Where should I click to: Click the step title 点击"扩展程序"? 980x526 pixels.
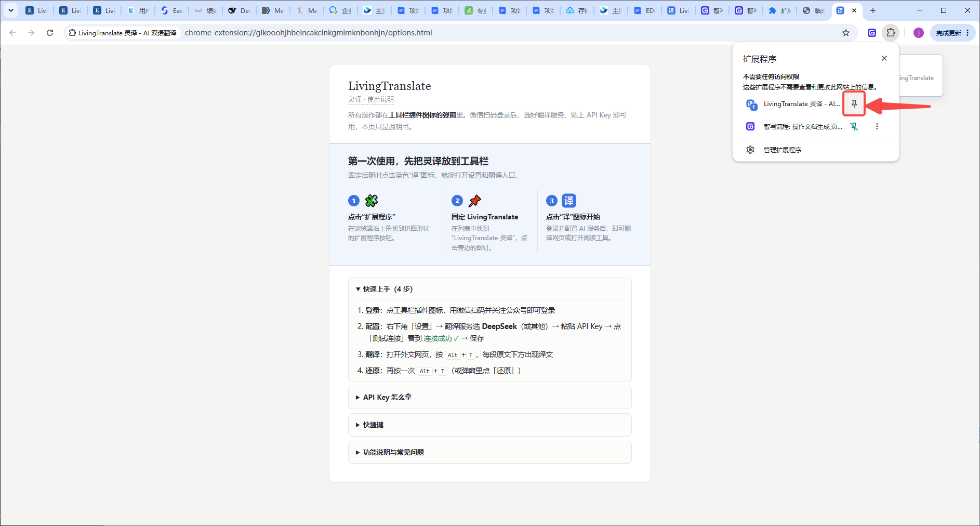point(372,217)
